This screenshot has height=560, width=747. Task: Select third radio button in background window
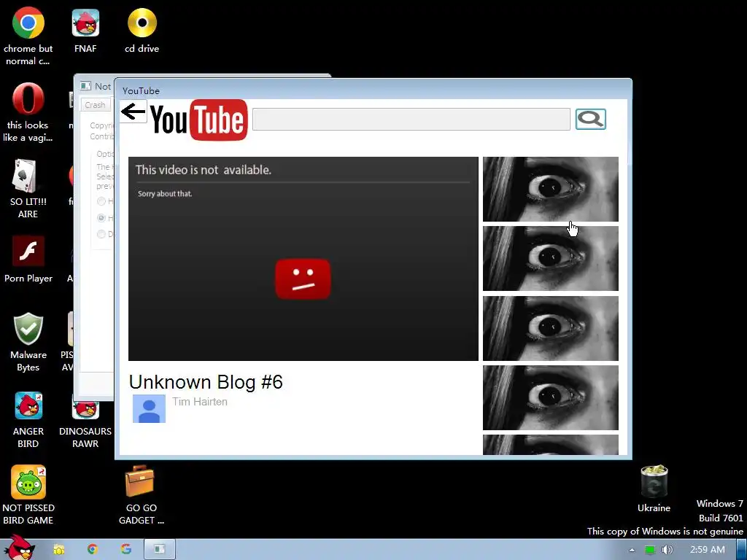pos(101,234)
